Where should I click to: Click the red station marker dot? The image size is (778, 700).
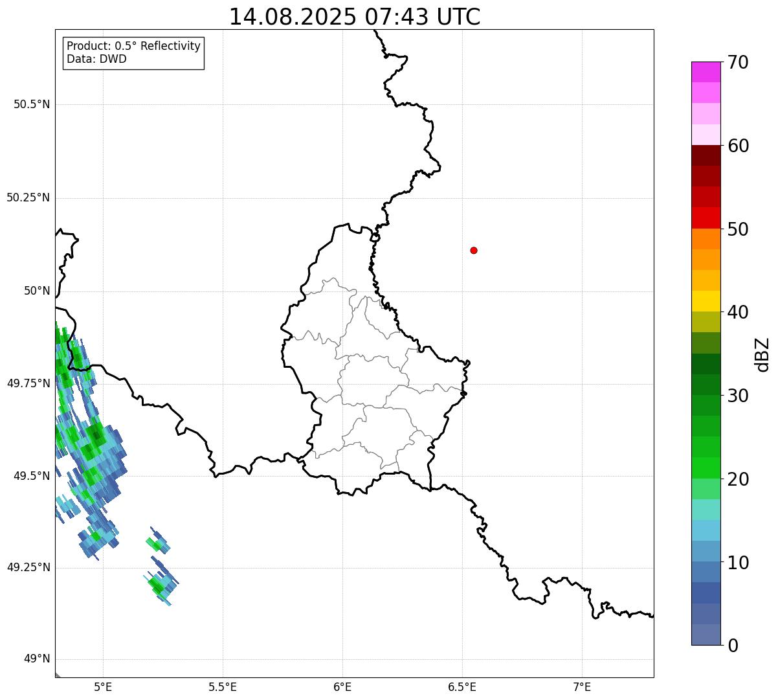(474, 250)
